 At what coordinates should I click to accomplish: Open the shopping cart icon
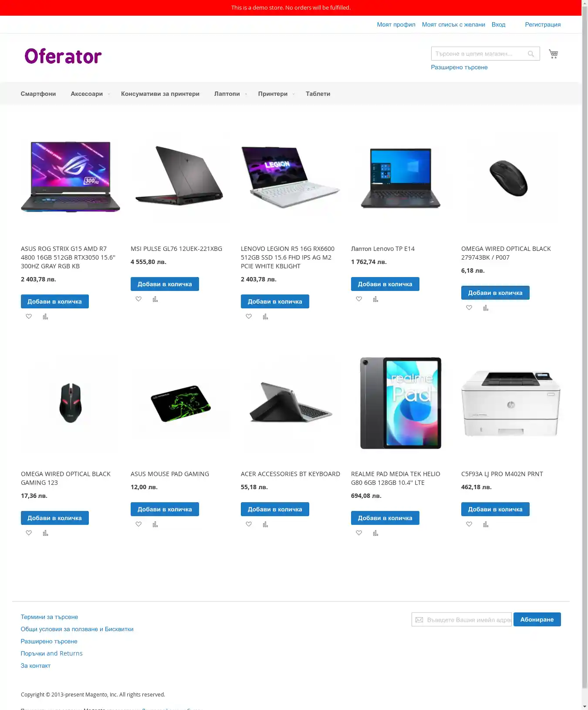click(553, 54)
